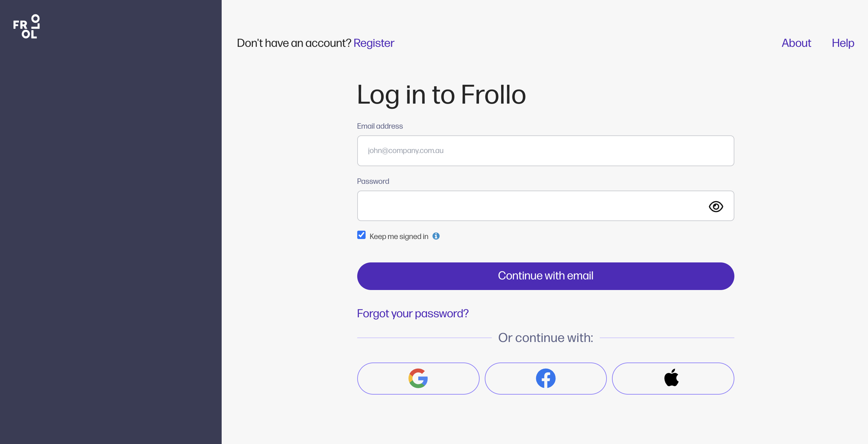Show password using the eye icon
Viewport: 868px width, 444px height.
(x=716, y=206)
